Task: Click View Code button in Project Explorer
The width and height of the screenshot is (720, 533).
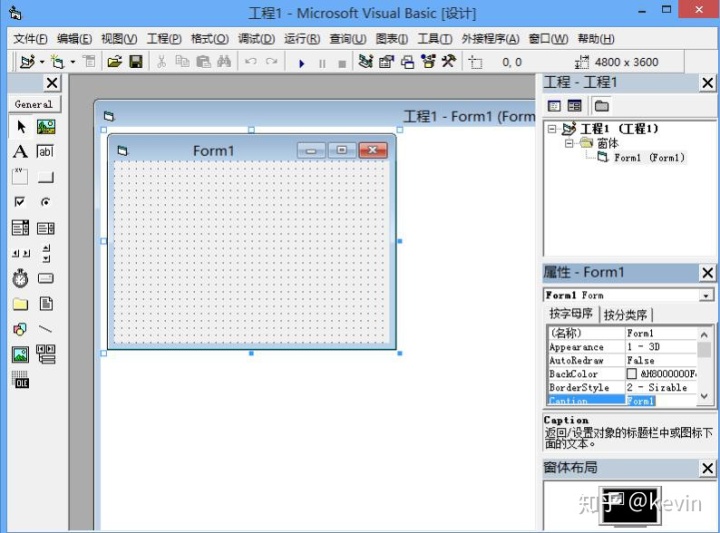Action: click(x=554, y=107)
